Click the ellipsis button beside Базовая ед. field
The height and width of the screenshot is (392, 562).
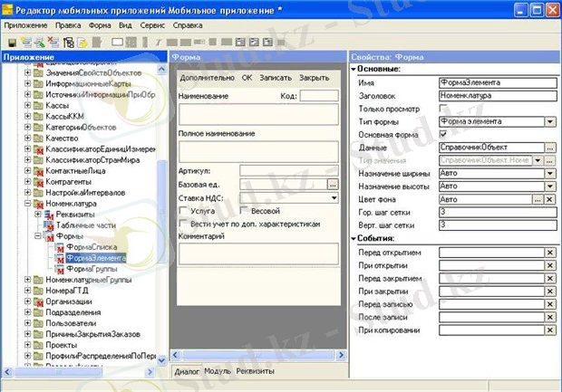coord(333,184)
